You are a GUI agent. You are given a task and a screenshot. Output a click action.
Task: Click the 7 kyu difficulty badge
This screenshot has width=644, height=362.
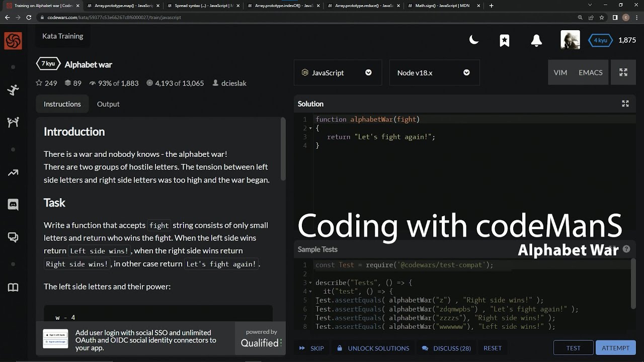pos(48,64)
